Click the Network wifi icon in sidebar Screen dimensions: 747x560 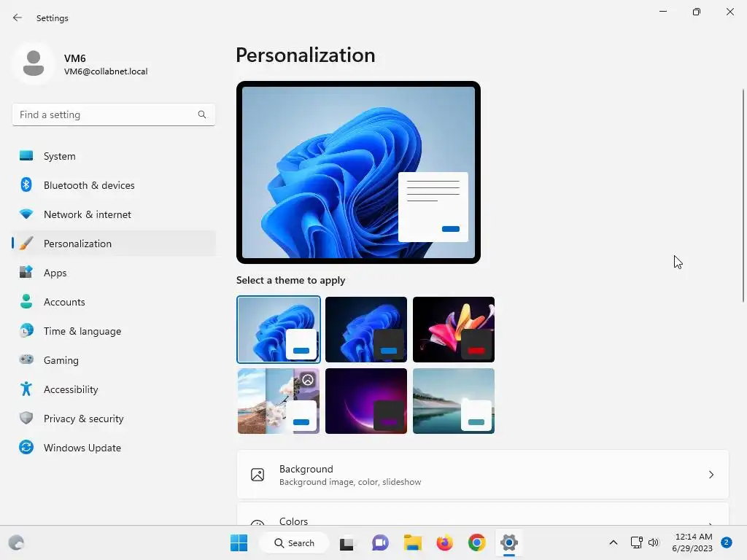[x=26, y=214]
